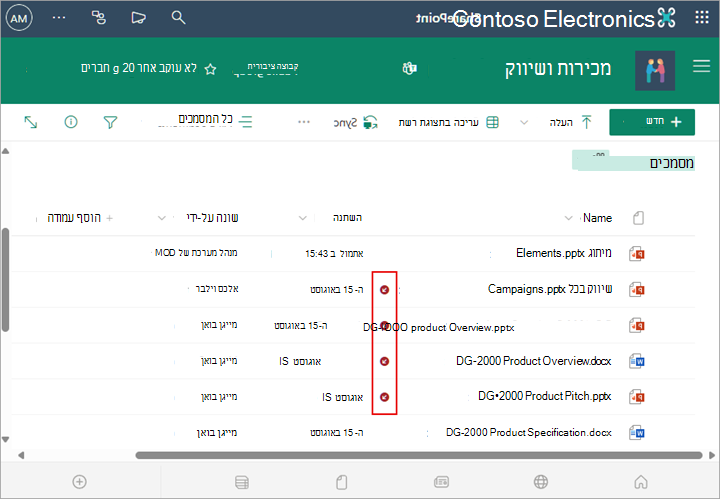Open the Elements.pptx file
720x499 pixels.
pos(563,252)
